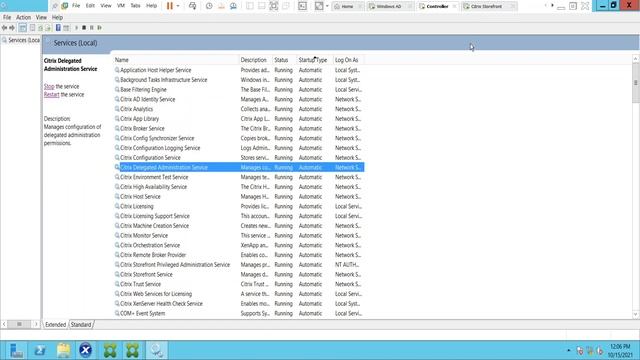Click the orange VMware pause VM button
This screenshot has height=360, width=640.
coord(170,6)
